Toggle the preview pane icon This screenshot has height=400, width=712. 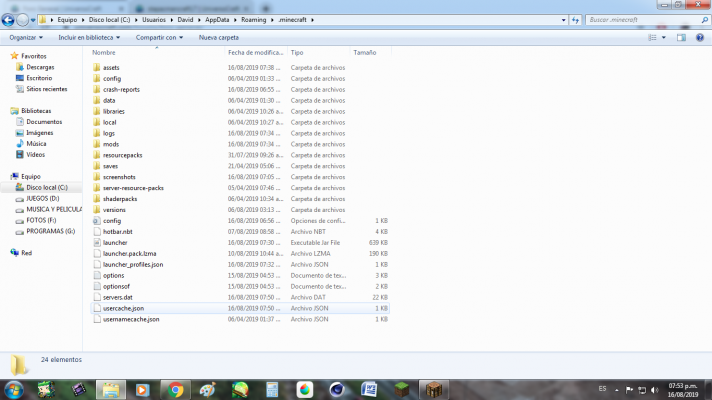pyautogui.click(x=681, y=38)
